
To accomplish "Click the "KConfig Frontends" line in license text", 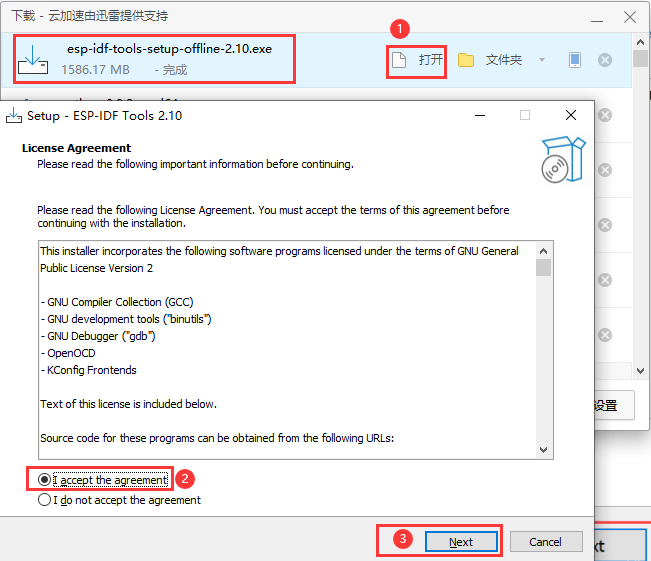I will (x=88, y=370).
